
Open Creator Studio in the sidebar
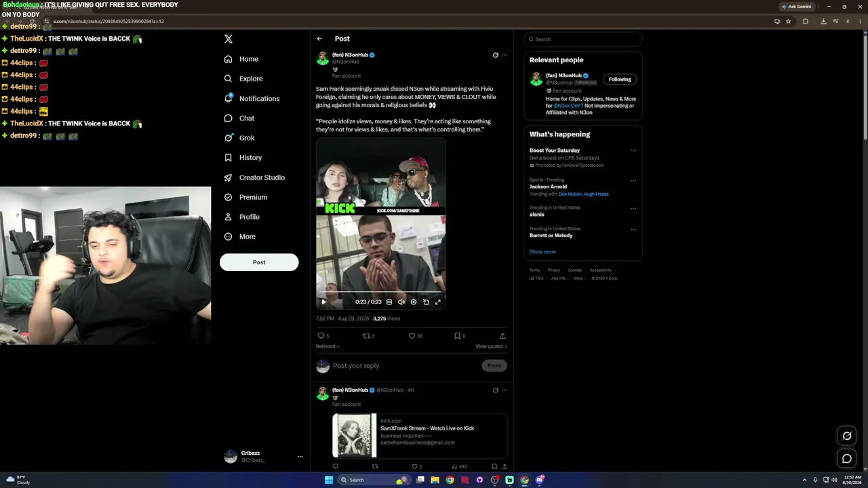(254, 178)
